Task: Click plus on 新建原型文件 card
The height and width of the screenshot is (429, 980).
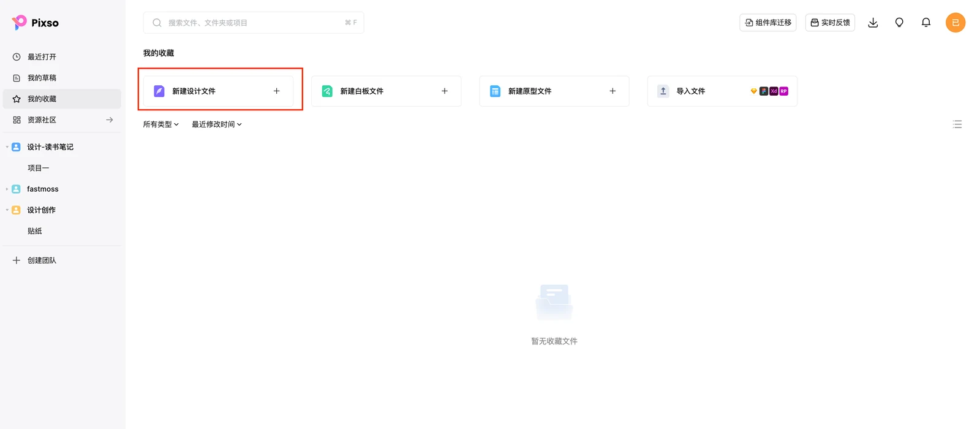Action: [612, 91]
